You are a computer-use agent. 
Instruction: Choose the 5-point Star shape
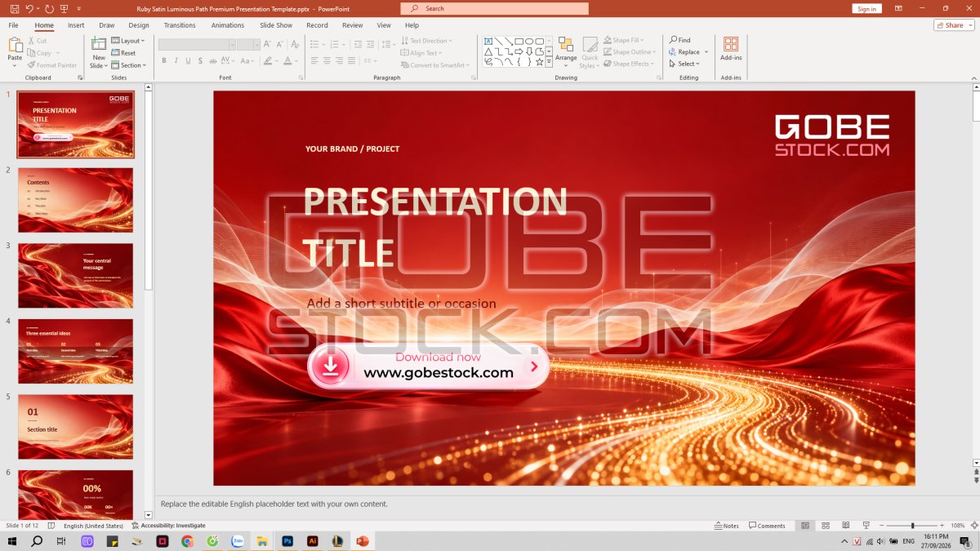(x=539, y=62)
